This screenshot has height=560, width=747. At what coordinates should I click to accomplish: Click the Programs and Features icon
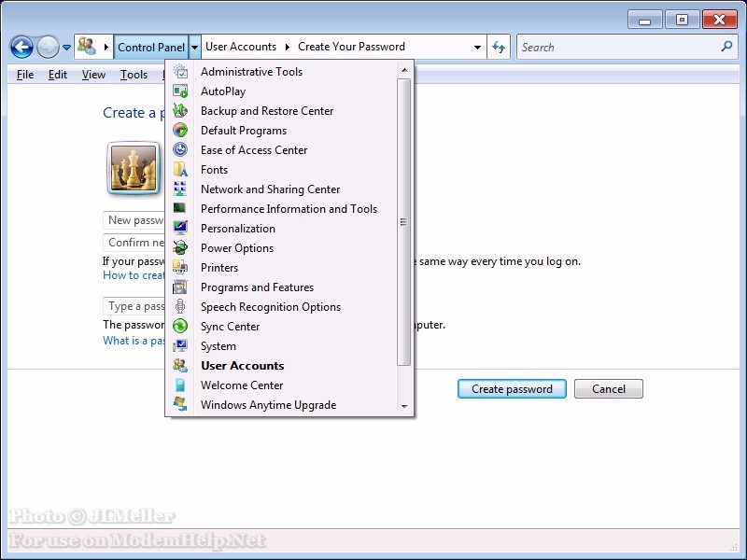[180, 287]
